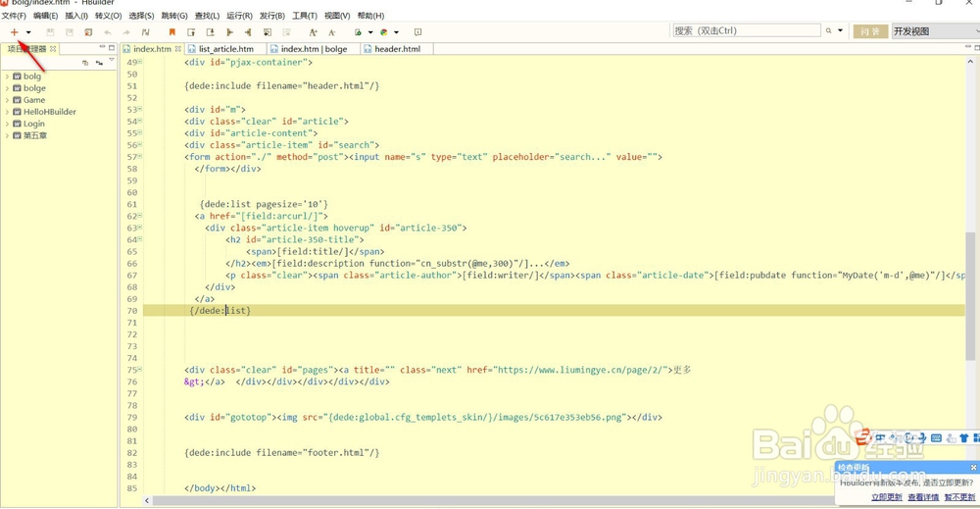This screenshot has height=509, width=980.
Task: Click the editor vertical scrollbar thumb
Action: pos(970,296)
